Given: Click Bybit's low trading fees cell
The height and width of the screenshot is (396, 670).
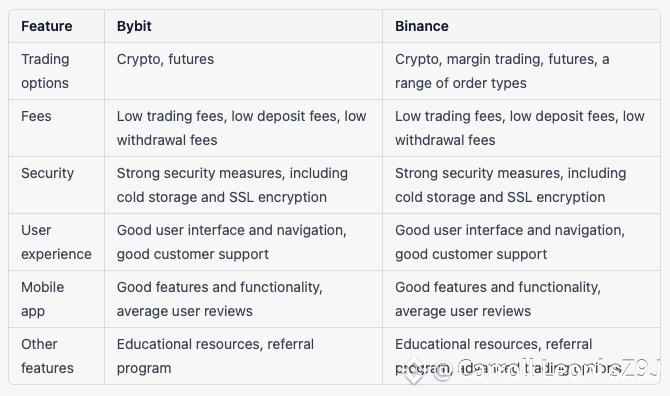Looking at the screenshot, I should click(241, 128).
